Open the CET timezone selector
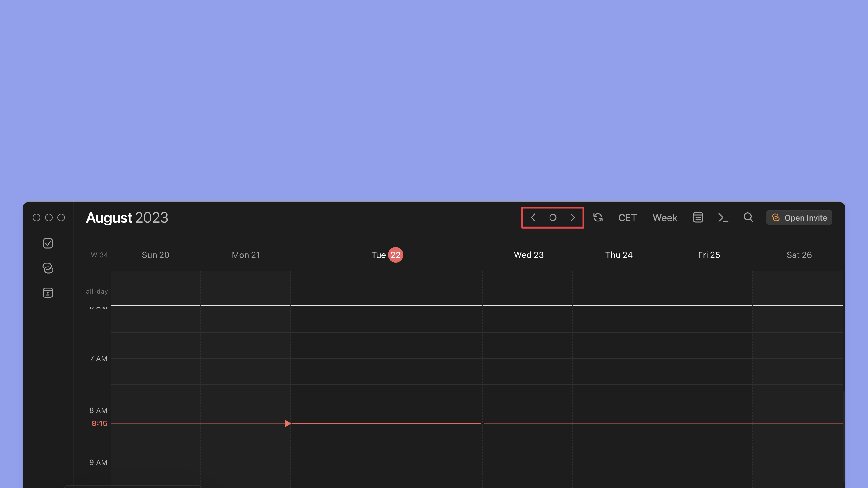The image size is (868, 488). (627, 218)
